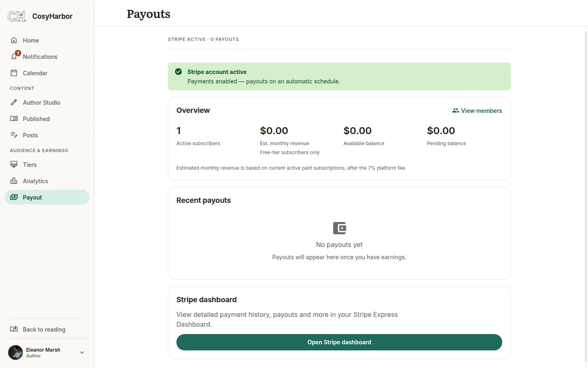Click the 7% platform fee note

coord(291,168)
